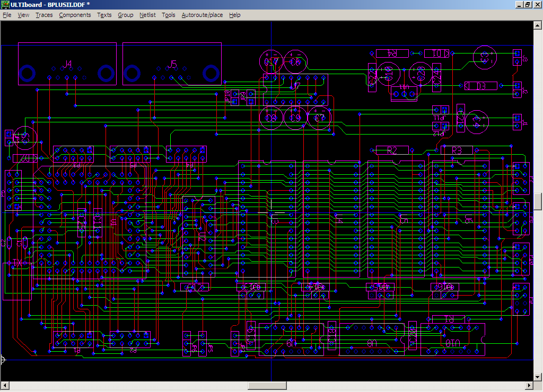
Task: Select diode D3 component
Action: coord(481,86)
